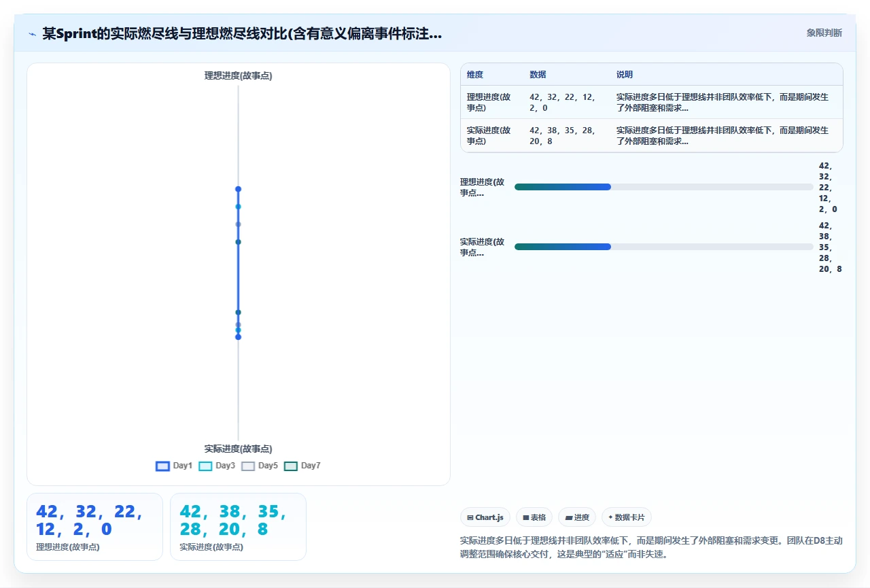The width and height of the screenshot is (870, 588).
Task: Toggle the Day5 legend entry
Action: click(260, 466)
